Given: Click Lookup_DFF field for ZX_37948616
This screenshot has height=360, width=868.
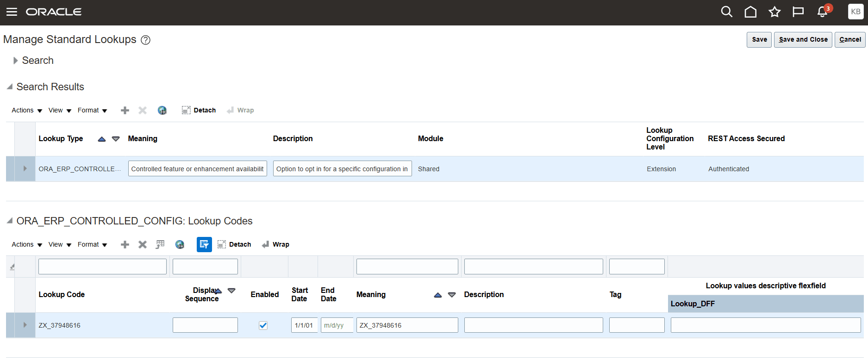Looking at the screenshot, I should pos(766,325).
